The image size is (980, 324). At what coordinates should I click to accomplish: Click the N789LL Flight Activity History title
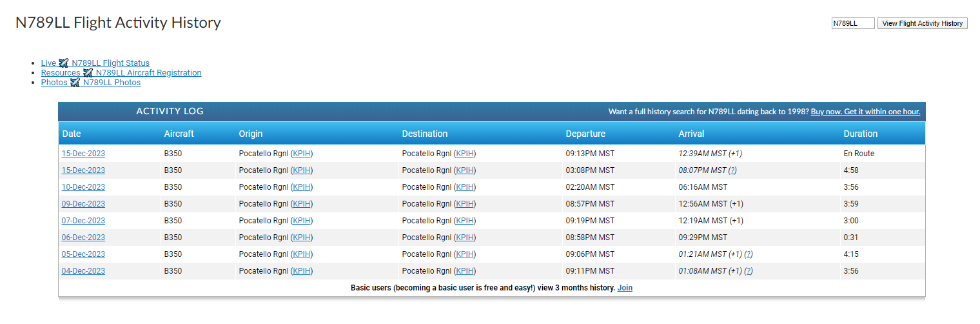(118, 23)
